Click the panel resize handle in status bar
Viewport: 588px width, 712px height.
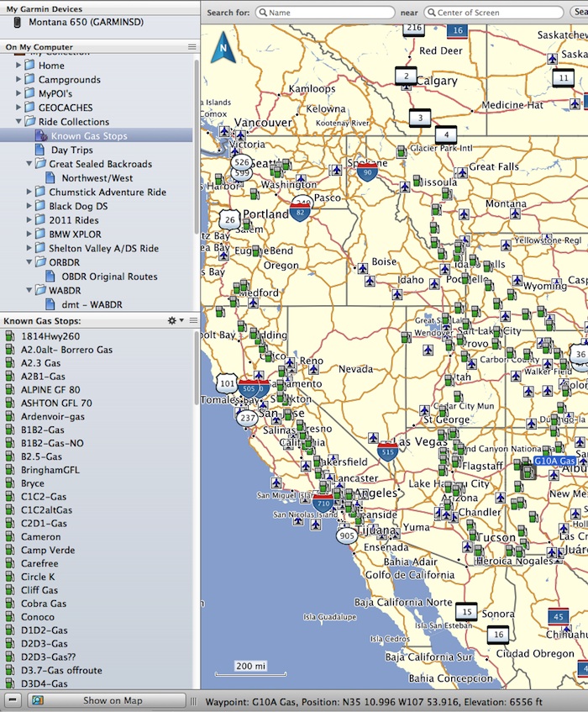point(193,702)
